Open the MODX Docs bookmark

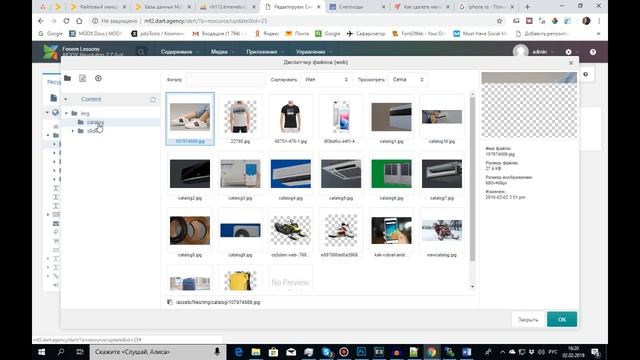[96, 33]
